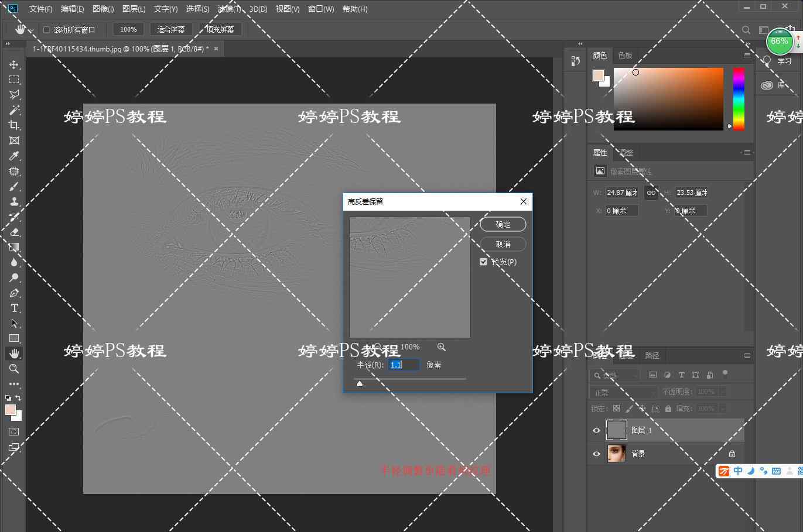Select the Horizontal Type tool
803x532 pixels.
pyautogui.click(x=14, y=308)
